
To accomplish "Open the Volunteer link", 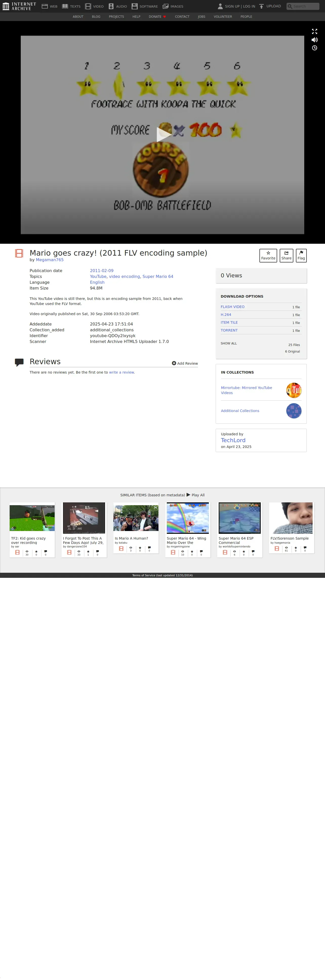I will pyautogui.click(x=223, y=17).
